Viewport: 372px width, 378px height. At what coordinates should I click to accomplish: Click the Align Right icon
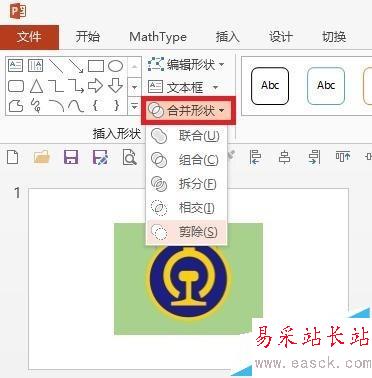point(314,157)
